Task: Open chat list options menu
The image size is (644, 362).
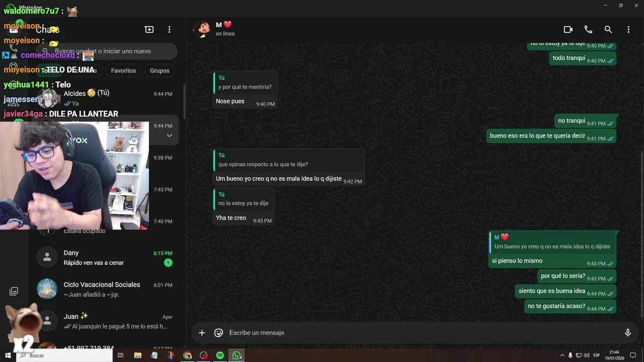Action: (170, 30)
